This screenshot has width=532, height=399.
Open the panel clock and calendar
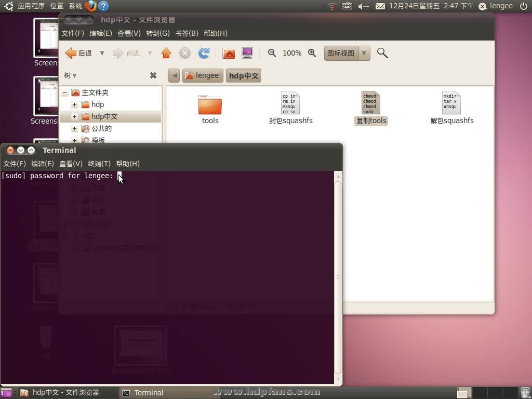(431, 6)
